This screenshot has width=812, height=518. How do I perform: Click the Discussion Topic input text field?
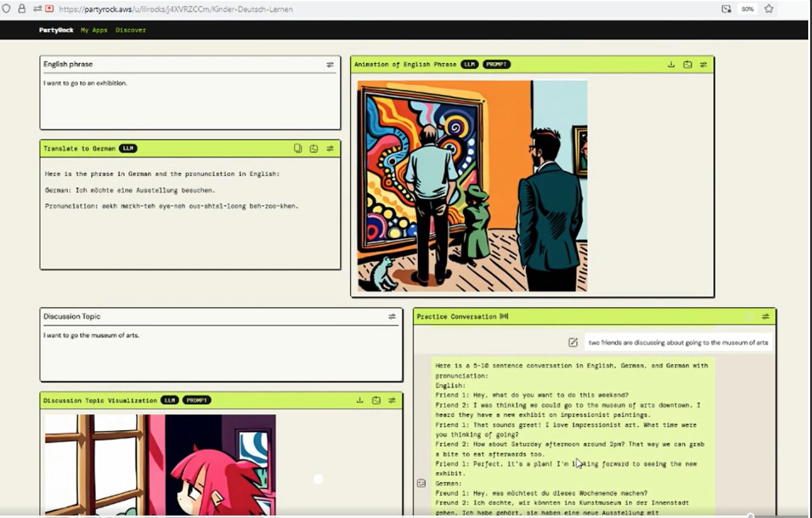click(221, 354)
